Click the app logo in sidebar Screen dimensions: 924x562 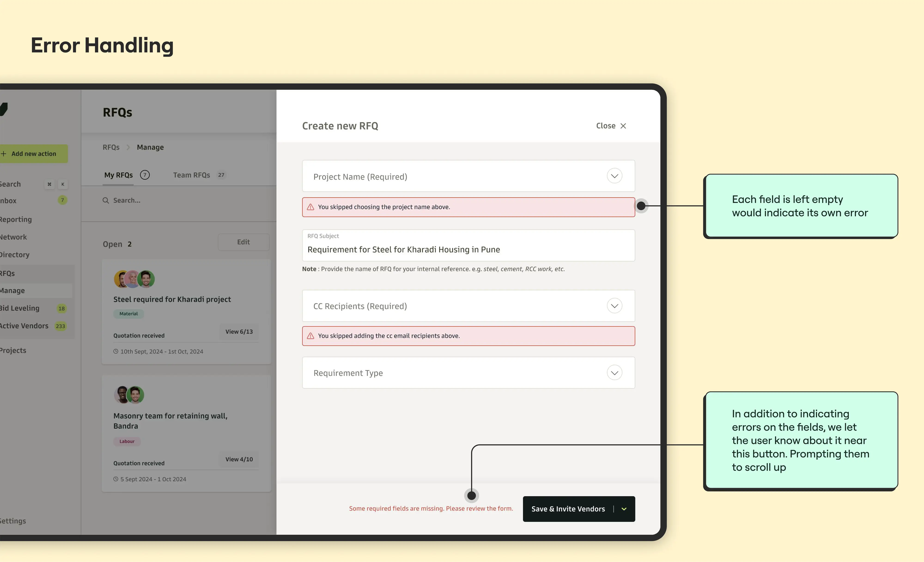coord(4,109)
